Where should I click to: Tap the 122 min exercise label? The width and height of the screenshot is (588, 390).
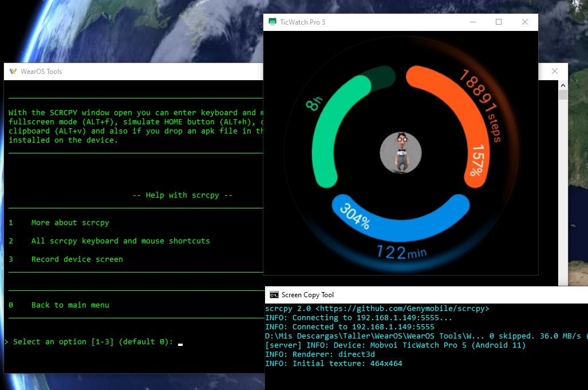(x=401, y=251)
